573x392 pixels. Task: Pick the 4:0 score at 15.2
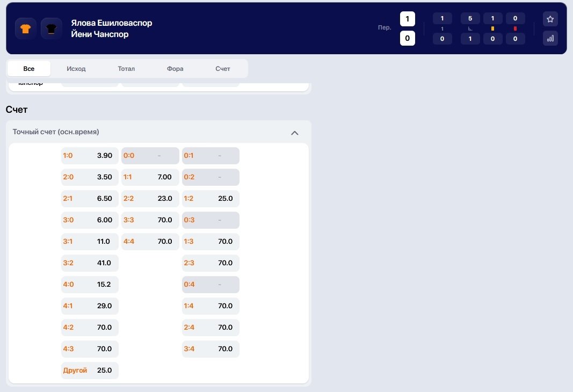click(x=90, y=285)
